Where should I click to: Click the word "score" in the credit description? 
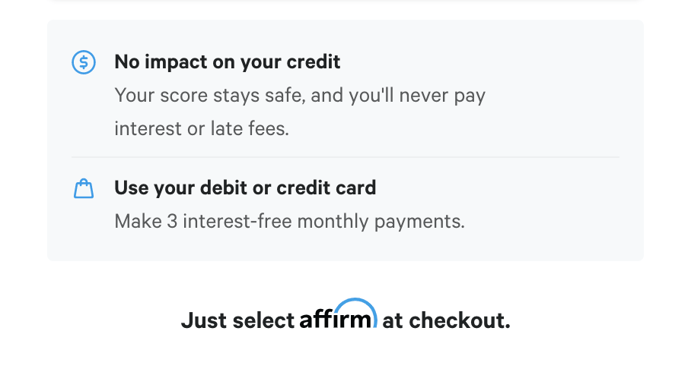[x=184, y=96]
